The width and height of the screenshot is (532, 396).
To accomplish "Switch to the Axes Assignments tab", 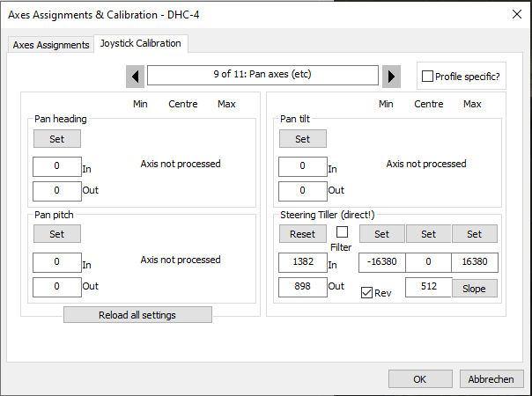I will [x=50, y=44].
